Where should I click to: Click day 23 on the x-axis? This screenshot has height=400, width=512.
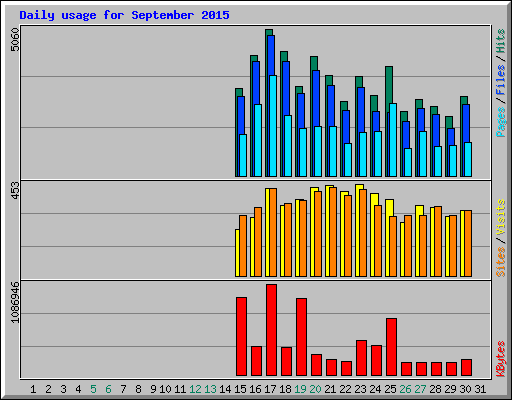[360, 389]
